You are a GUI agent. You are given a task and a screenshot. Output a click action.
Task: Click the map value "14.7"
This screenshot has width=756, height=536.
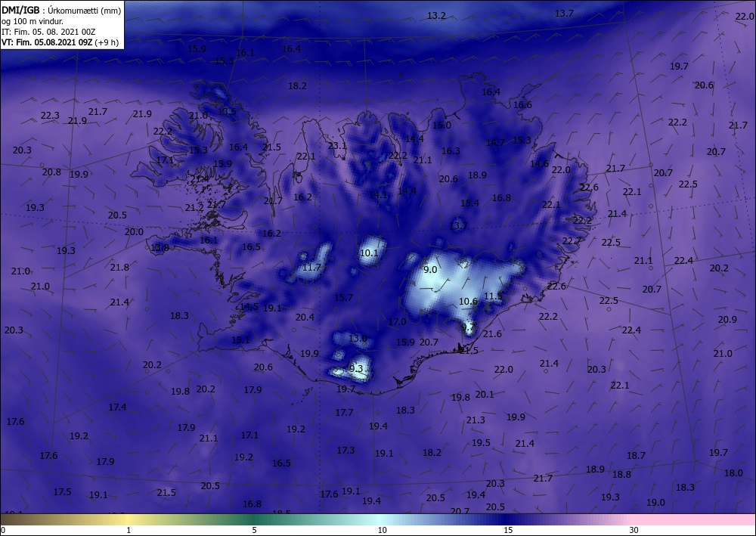point(495,143)
